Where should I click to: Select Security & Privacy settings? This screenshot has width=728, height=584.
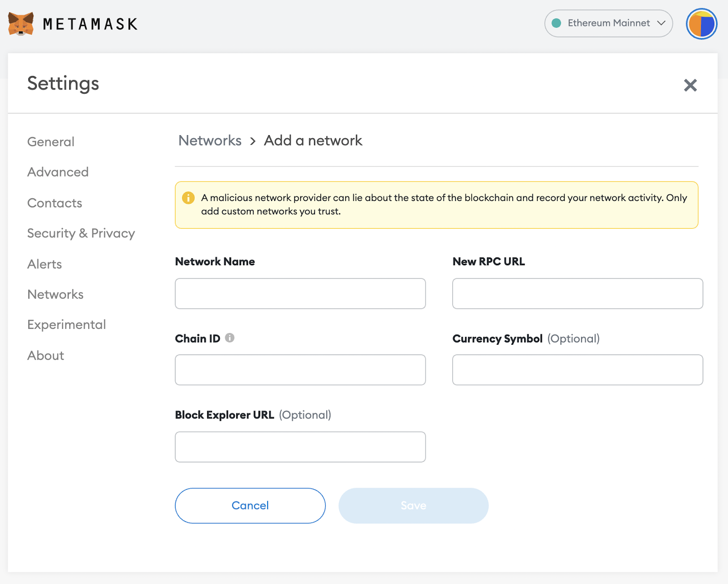pos(81,233)
